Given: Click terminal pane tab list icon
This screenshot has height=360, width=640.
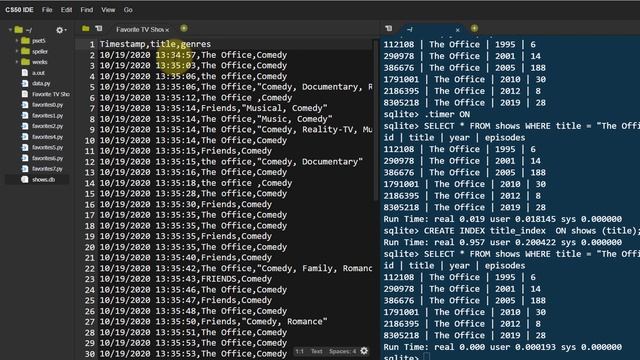Looking at the screenshot, I should tap(389, 29).
